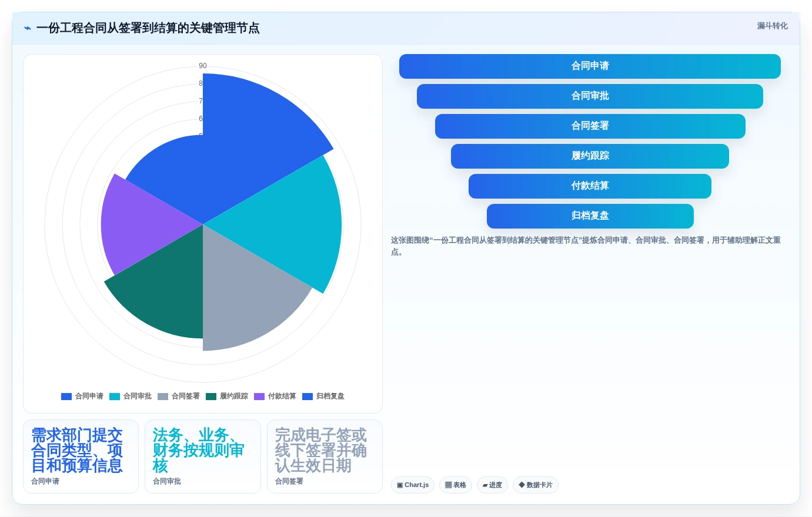This screenshot has height=517, width=812.
Task: Click the title 一份工程合同从签署到结算的关键管理节点
Action: click(x=148, y=28)
